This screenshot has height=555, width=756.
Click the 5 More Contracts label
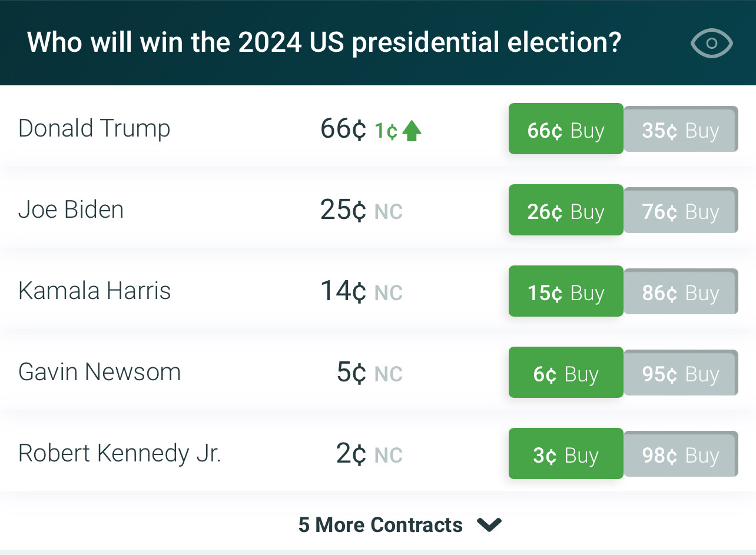(x=380, y=524)
